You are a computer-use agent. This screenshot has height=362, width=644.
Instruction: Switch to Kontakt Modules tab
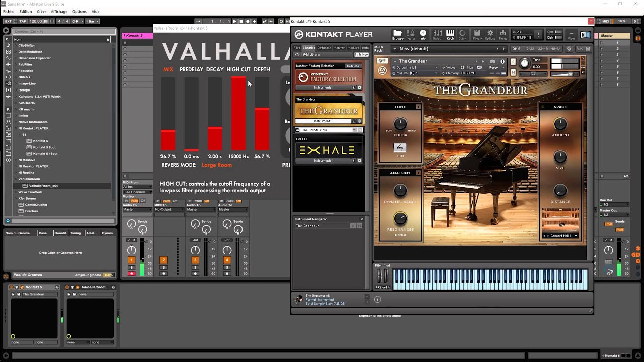353,48
